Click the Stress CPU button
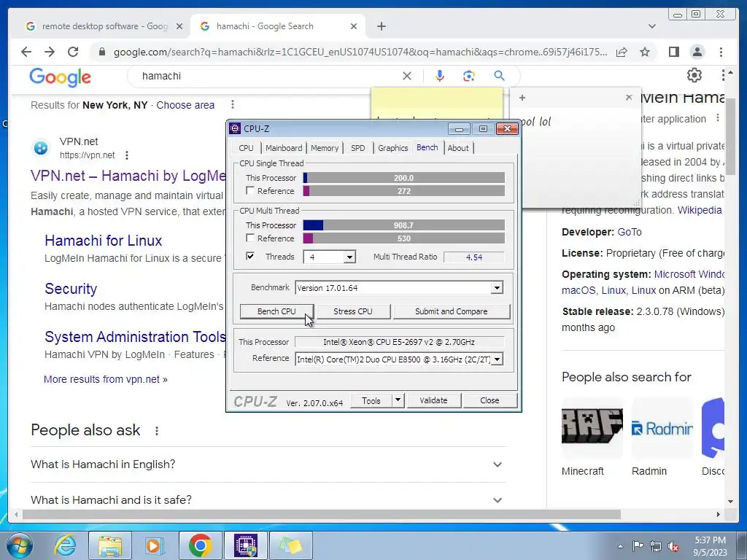Image resolution: width=747 pixels, height=560 pixels. coord(353,311)
